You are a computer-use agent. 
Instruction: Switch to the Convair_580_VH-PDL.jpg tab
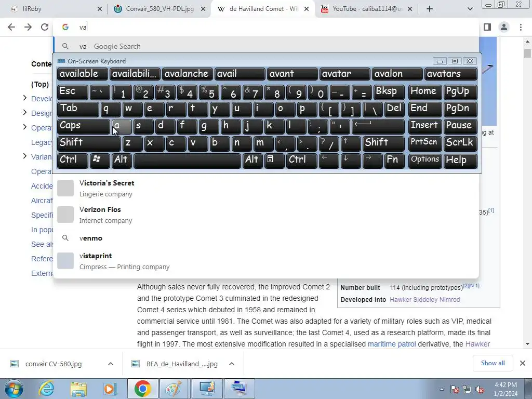pos(159,9)
